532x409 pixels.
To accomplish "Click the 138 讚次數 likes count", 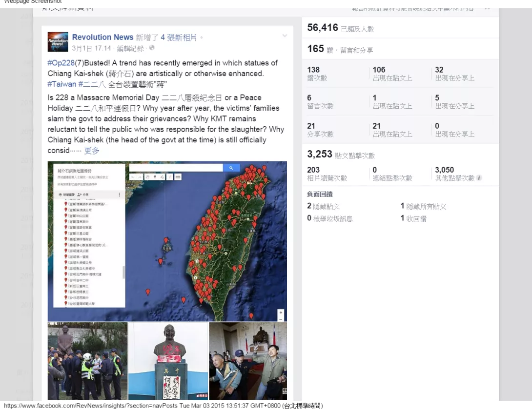I will tap(317, 74).
